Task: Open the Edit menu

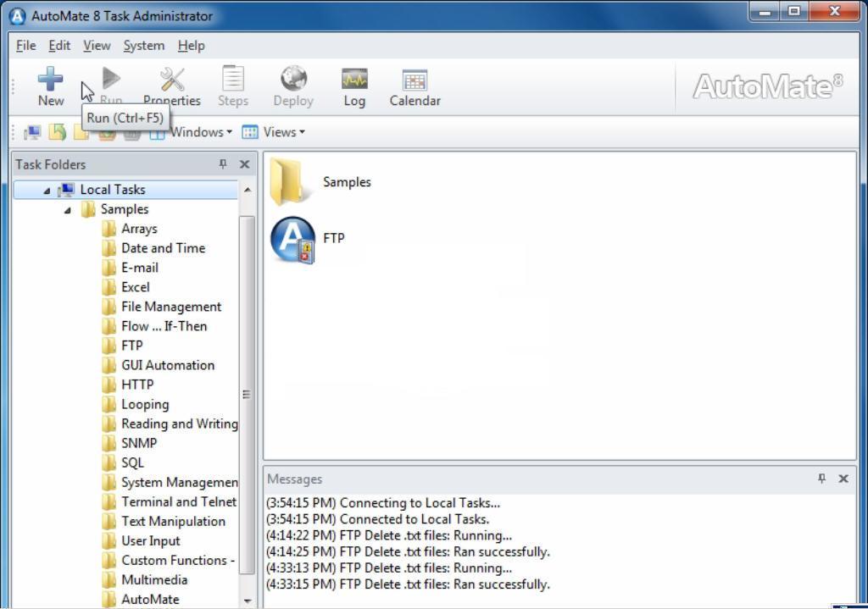Action: [58, 45]
